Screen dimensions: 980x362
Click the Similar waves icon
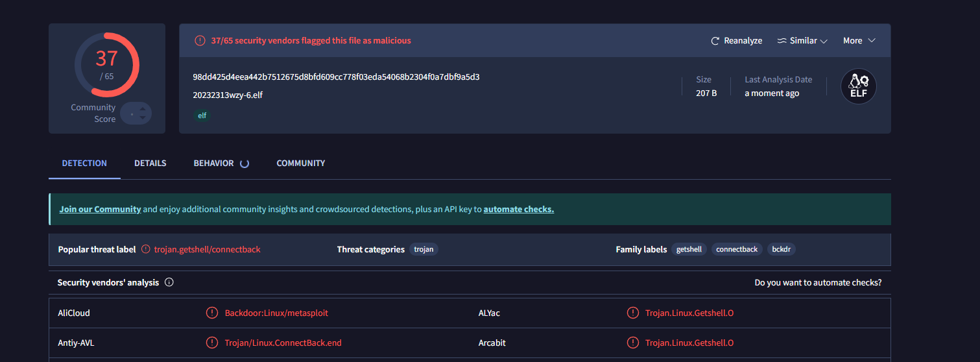click(x=782, y=41)
